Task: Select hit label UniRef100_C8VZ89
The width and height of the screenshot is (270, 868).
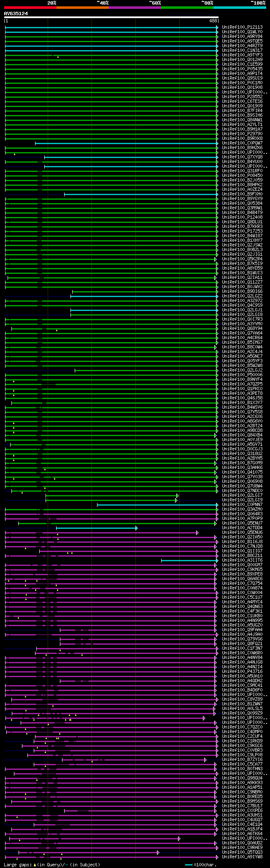Action: [242, 699]
